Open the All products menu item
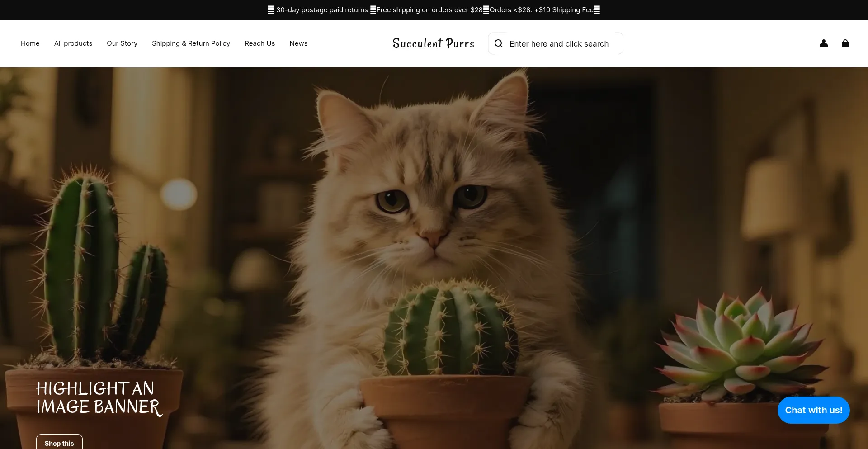This screenshot has width=868, height=449. point(73,43)
